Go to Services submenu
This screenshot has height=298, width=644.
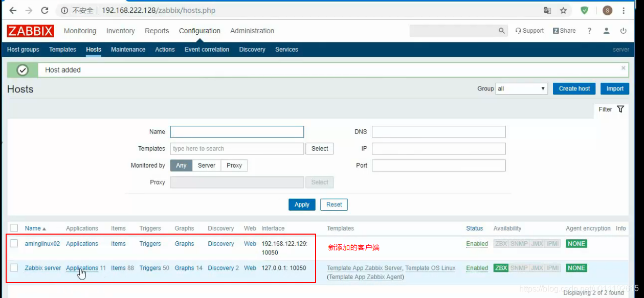click(286, 50)
